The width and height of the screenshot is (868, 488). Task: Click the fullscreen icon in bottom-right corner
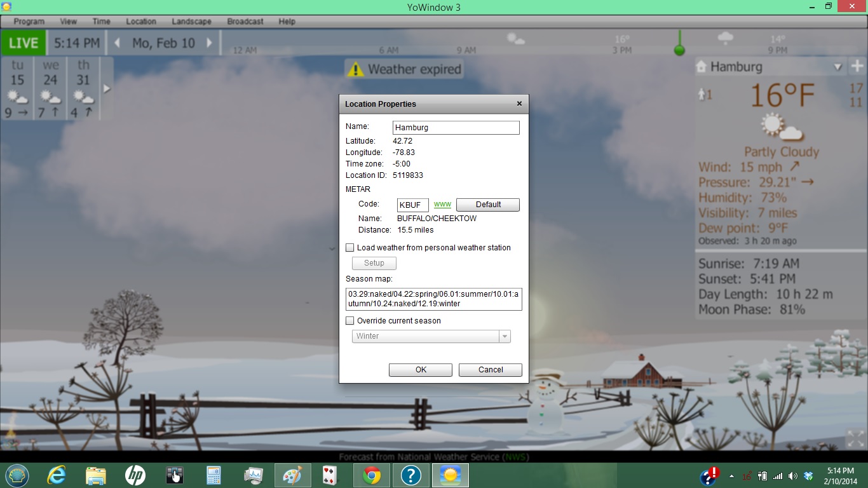coord(854,438)
